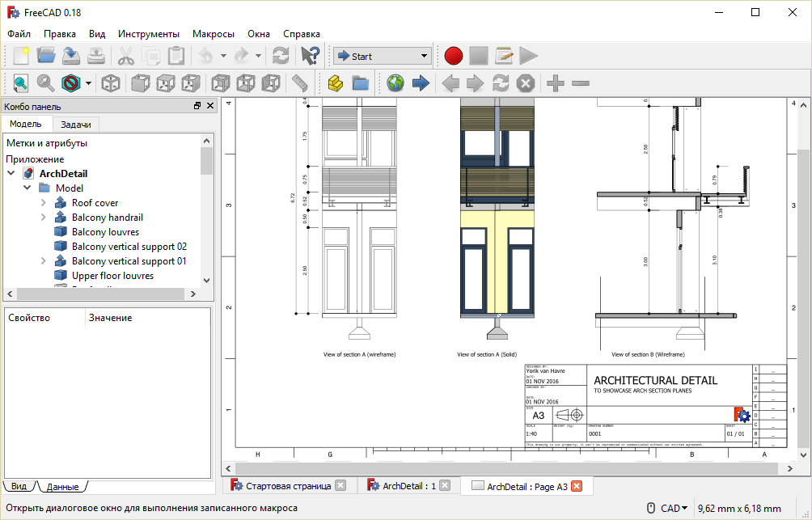
Task: Close the ArchDetail : Page A3 tab
Action: (577, 486)
